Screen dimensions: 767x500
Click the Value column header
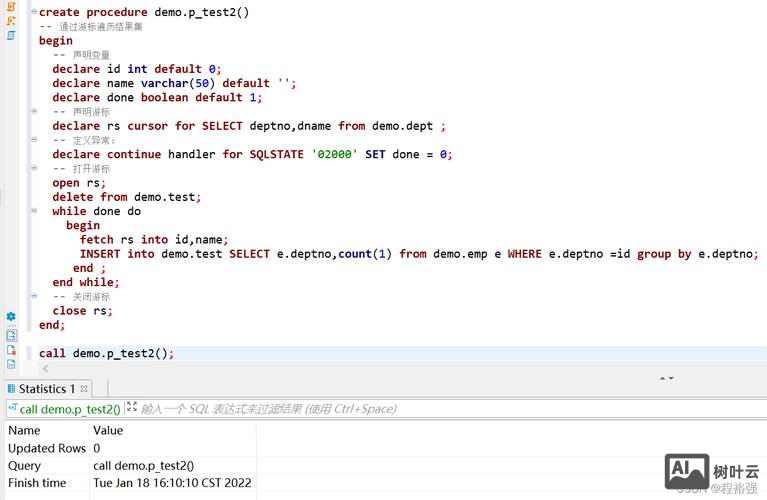[x=108, y=430]
